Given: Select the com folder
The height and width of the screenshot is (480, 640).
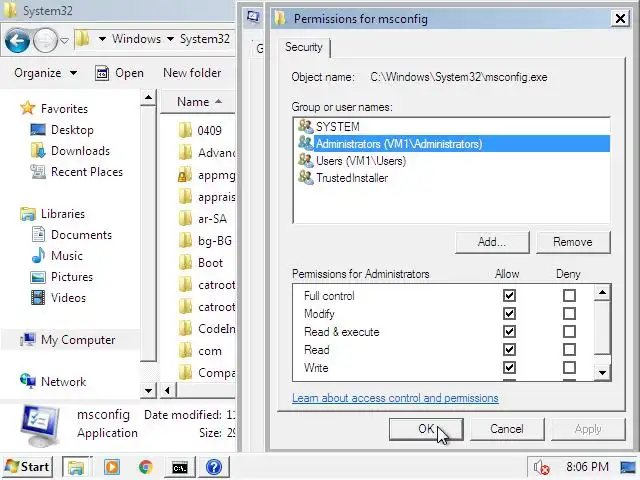Looking at the screenshot, I should pyautogui.click(x=200, y=351).
